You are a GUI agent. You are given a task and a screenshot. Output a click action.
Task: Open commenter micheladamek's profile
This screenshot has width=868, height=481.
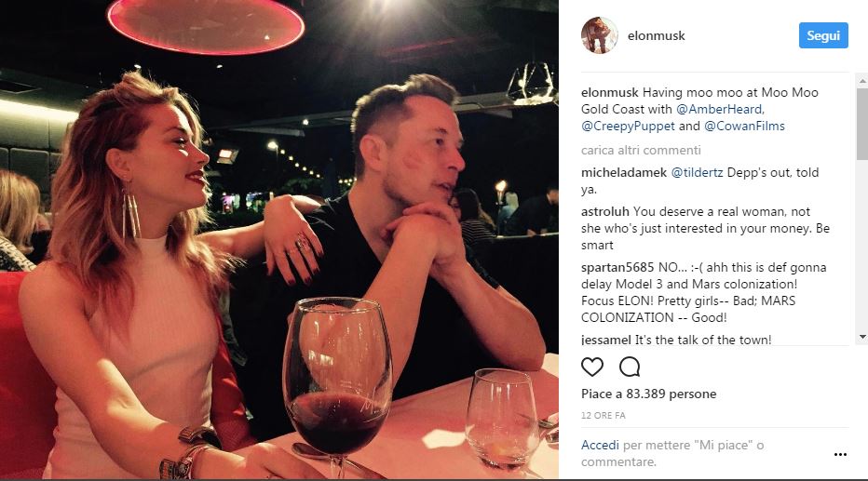[623, 172]
